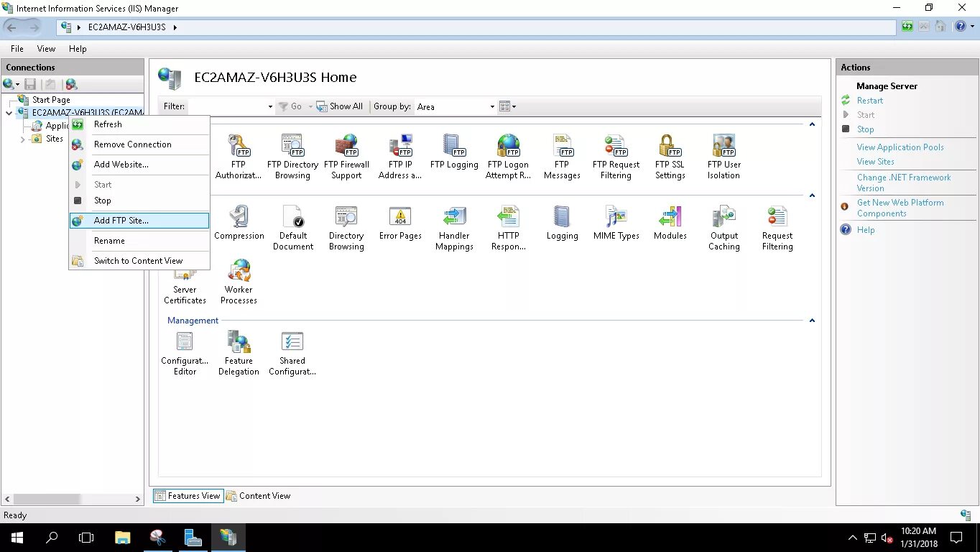Screen dimensions: 980x552
Task: Choose Add FTP Site from context menu
Action: [139, 221]
